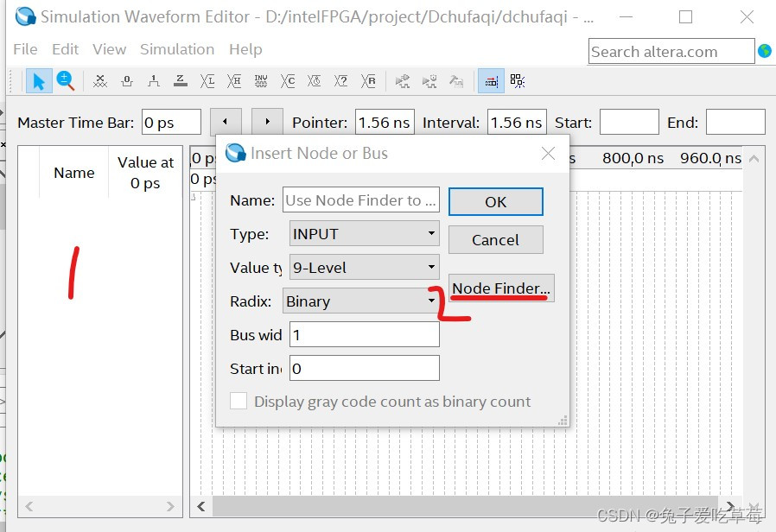776x532 pixels.
Task: Open the Simulation menu
Action: 177,49
